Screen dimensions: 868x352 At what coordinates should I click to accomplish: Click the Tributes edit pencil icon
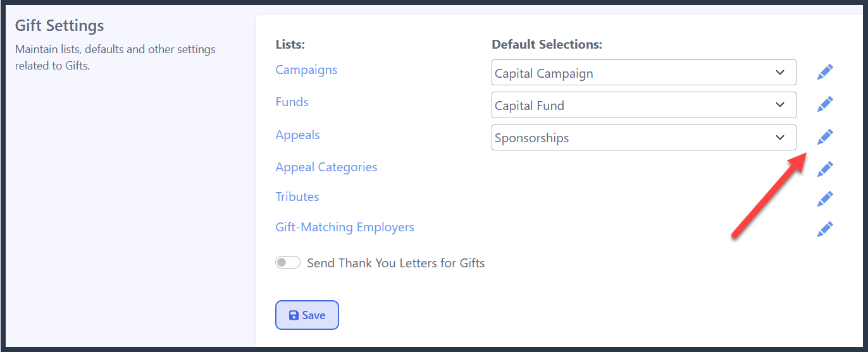825,198
